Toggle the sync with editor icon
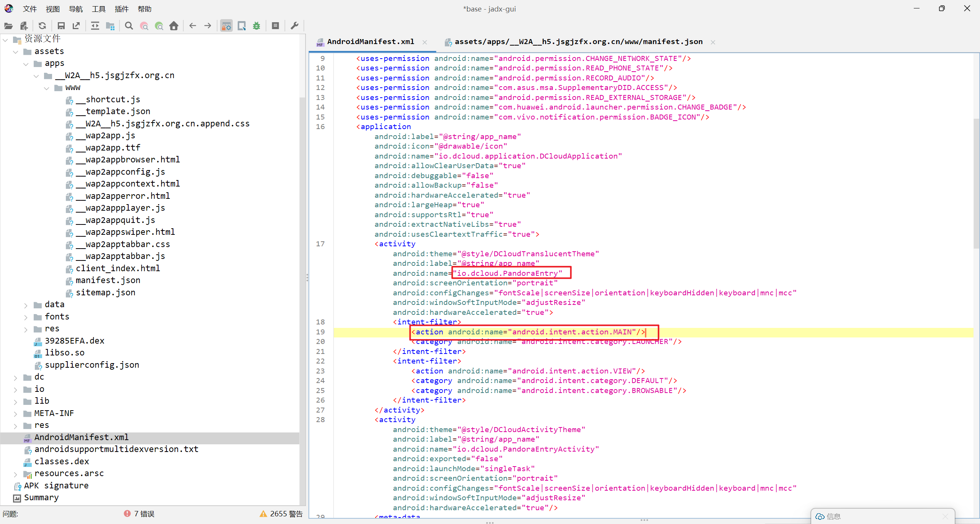 pyautogui.click(x=95, y=26)
